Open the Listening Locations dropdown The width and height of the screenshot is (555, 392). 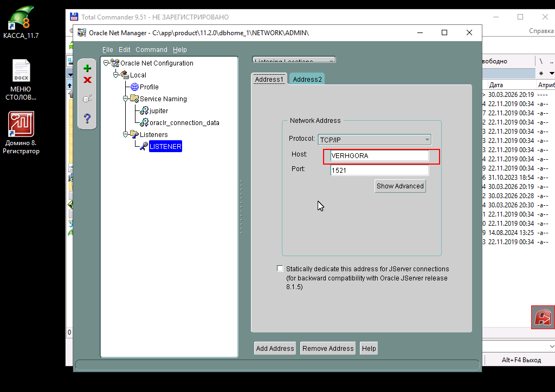pyautogui.click(x=294, y=60)
